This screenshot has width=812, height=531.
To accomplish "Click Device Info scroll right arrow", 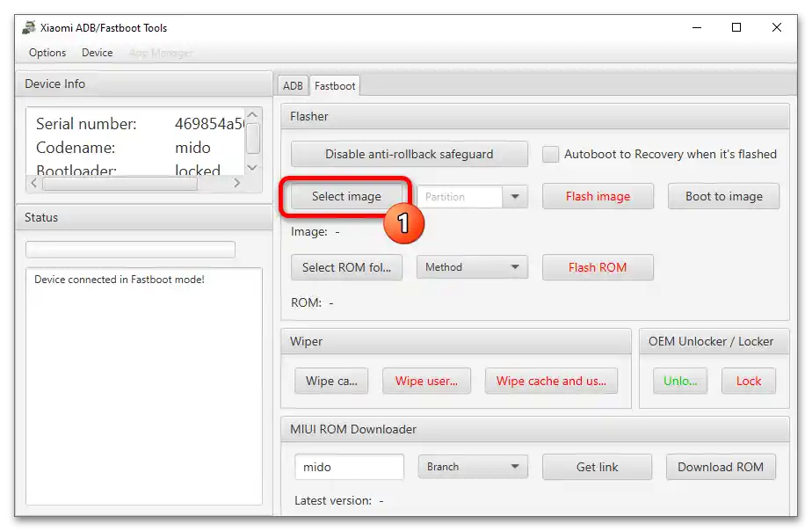I will (x=237, y=183).
